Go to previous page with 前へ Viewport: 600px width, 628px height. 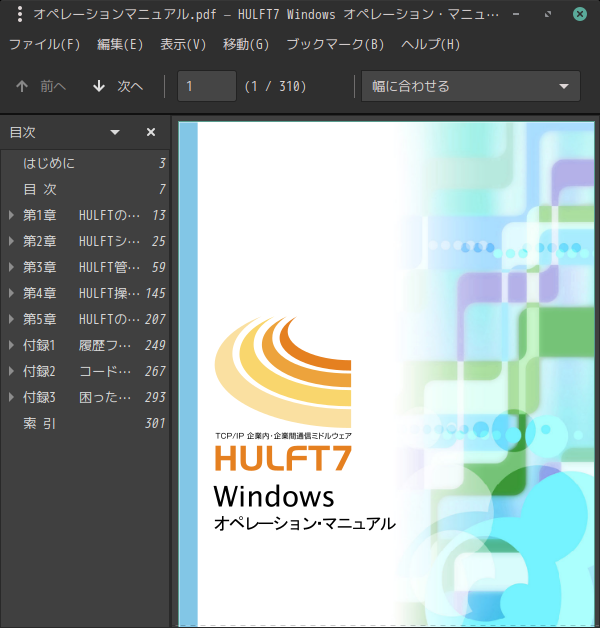(x=41, y=86)
